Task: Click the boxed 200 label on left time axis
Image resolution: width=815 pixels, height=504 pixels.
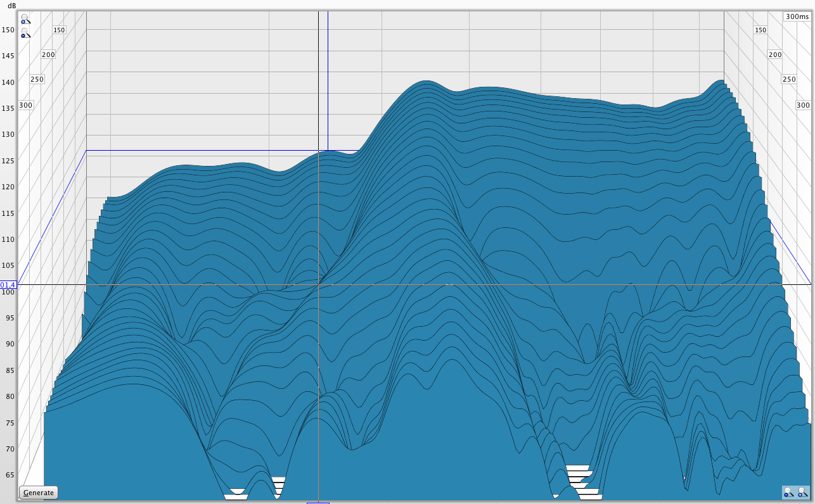Action: tap(48, 55)
